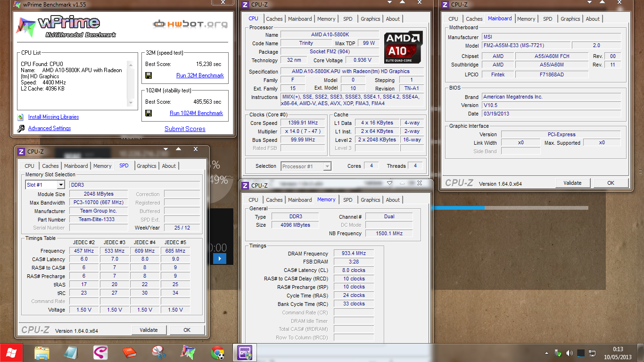Click the Cores value field showing 4

372,166
